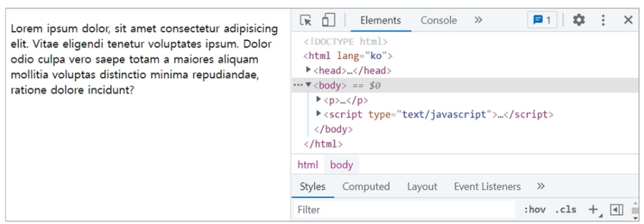The height and width of the screenshot is (224, 644).
Task: Expand the p element node
Action: click(x=318, y=100)
